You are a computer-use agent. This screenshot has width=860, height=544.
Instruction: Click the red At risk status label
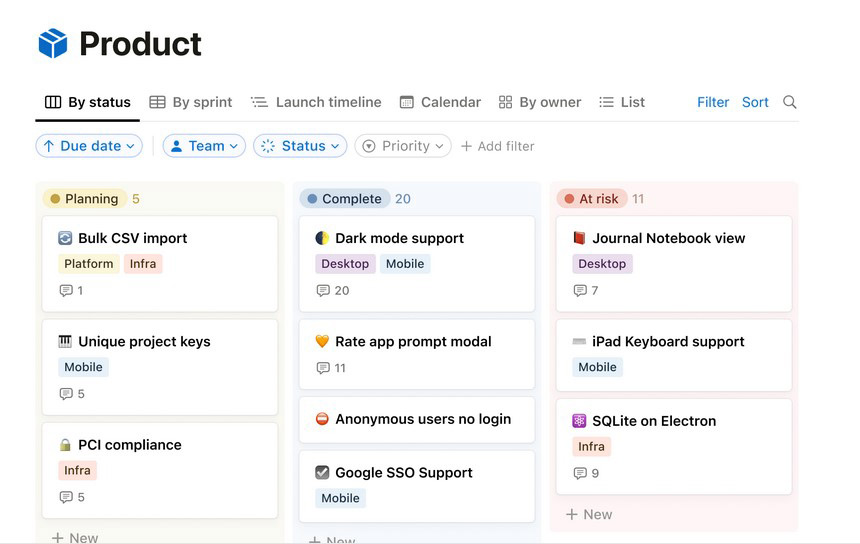click(x=591, y=199)
